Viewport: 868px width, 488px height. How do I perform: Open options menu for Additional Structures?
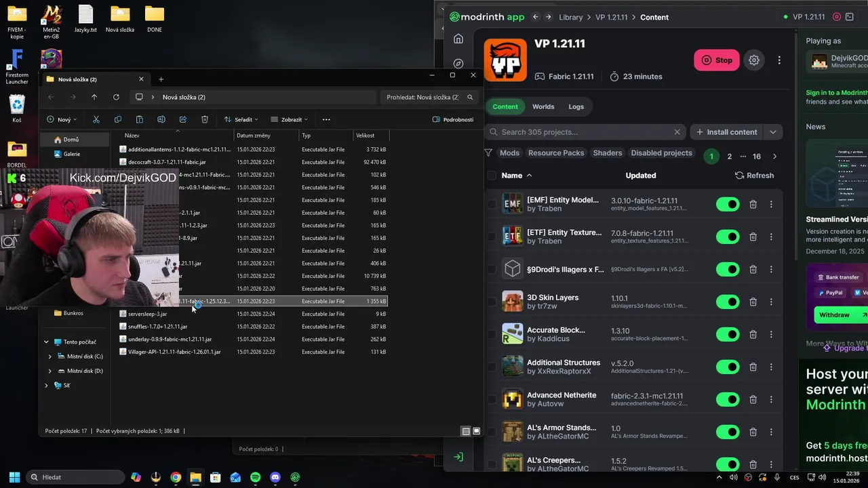[x=771, y=367]
